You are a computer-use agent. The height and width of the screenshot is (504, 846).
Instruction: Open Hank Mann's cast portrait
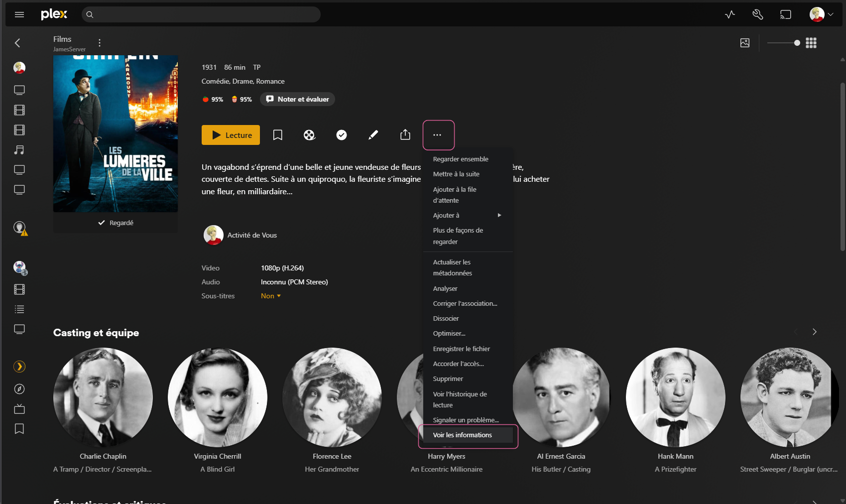click(x=676, y=397)
